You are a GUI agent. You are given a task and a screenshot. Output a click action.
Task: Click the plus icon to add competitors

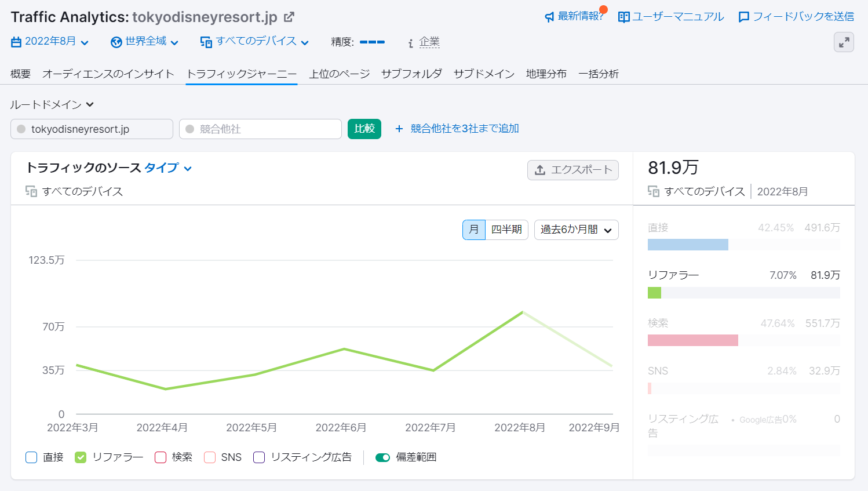(399, 129)
